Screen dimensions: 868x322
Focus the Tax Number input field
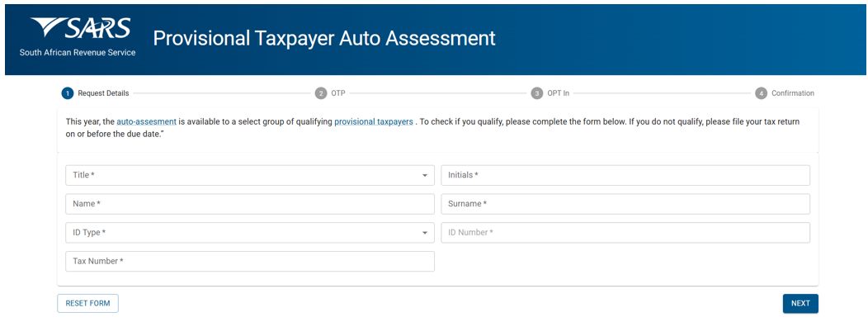(x=250, y=262)
